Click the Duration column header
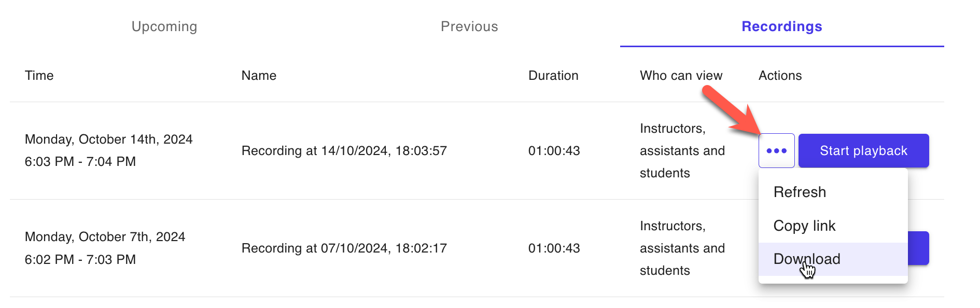 click(x=553, y=76)
